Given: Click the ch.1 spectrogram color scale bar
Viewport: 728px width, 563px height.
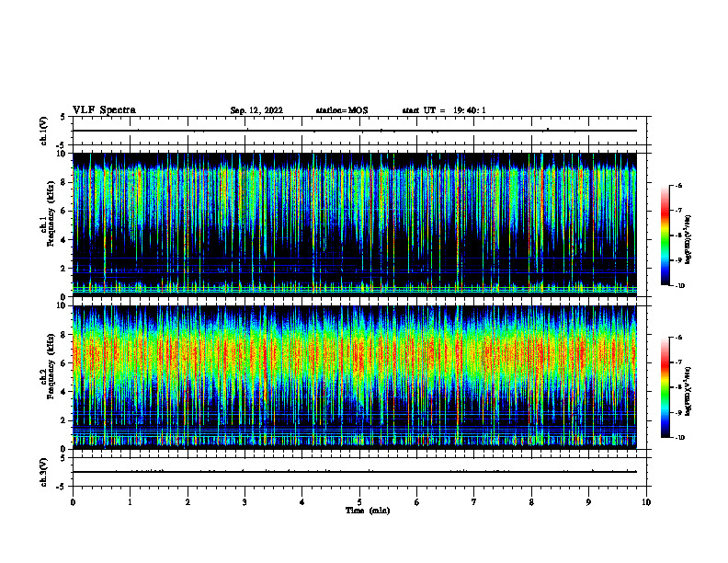Looking at the screenshot, I should click(x=665, y=236).
